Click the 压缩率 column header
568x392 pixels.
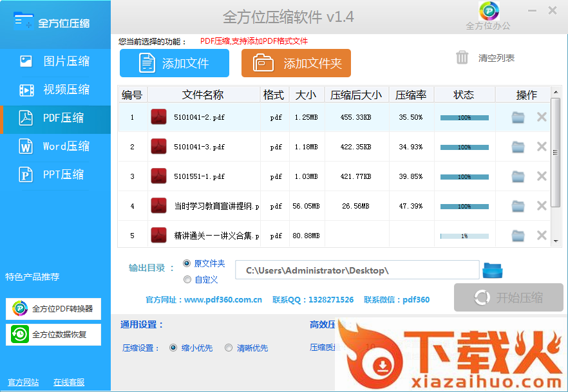[412, 95]
